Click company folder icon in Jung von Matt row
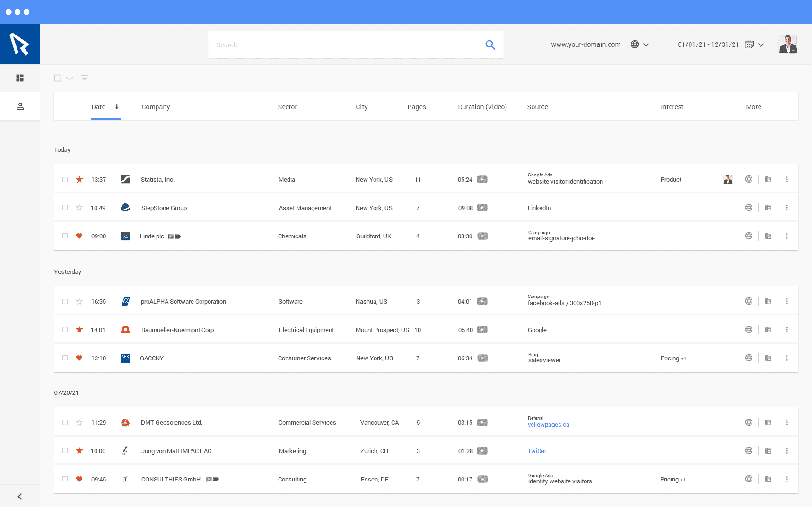 click(x=768, y=451)
